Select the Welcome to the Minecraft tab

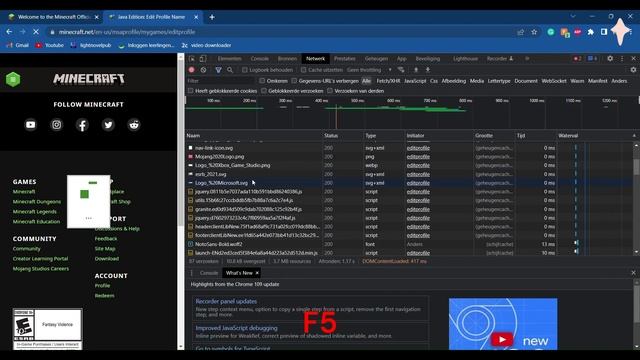point(54,17)
